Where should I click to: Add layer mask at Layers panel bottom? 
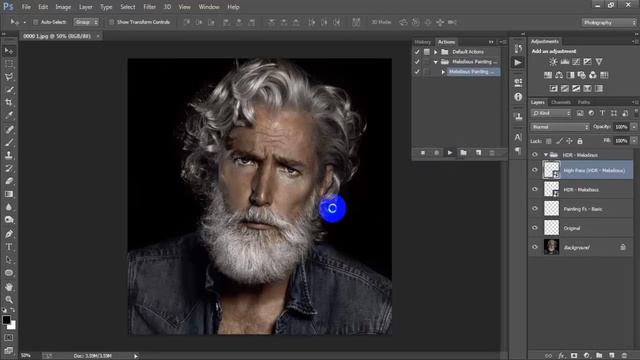[x=574, y=356]
